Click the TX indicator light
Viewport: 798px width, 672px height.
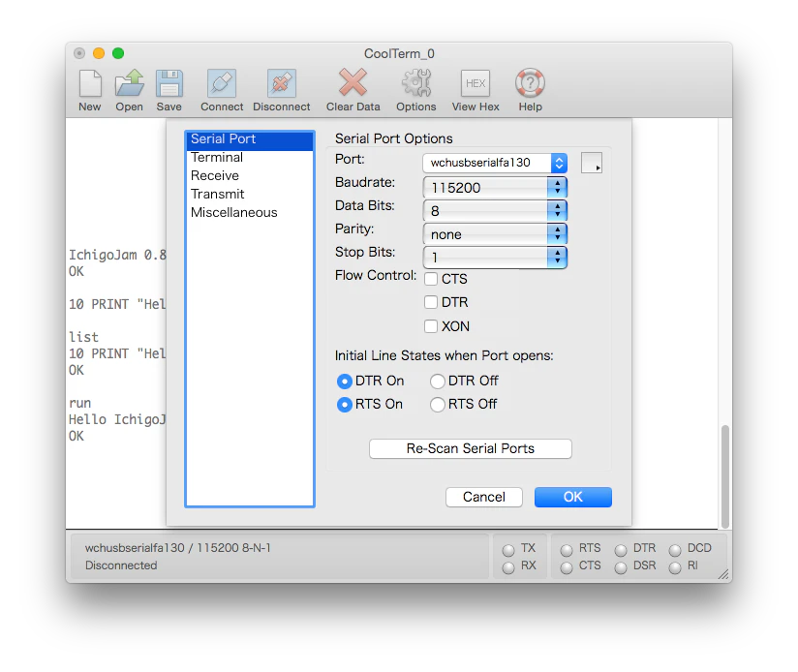[x=508, y=550]
